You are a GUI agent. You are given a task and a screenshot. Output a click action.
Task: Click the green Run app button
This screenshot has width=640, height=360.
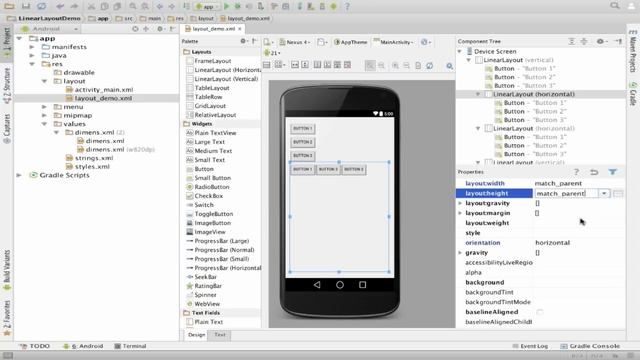coord(227,6)
